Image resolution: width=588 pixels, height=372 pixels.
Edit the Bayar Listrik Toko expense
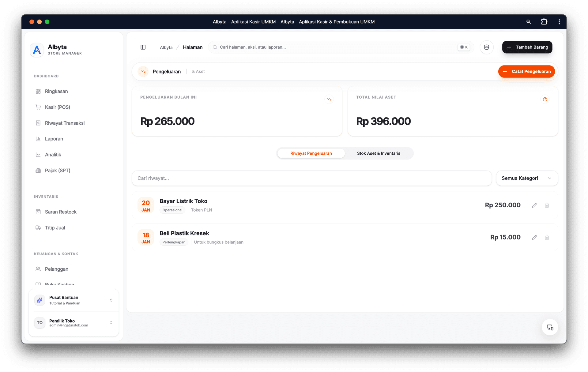tap(534, 205)
